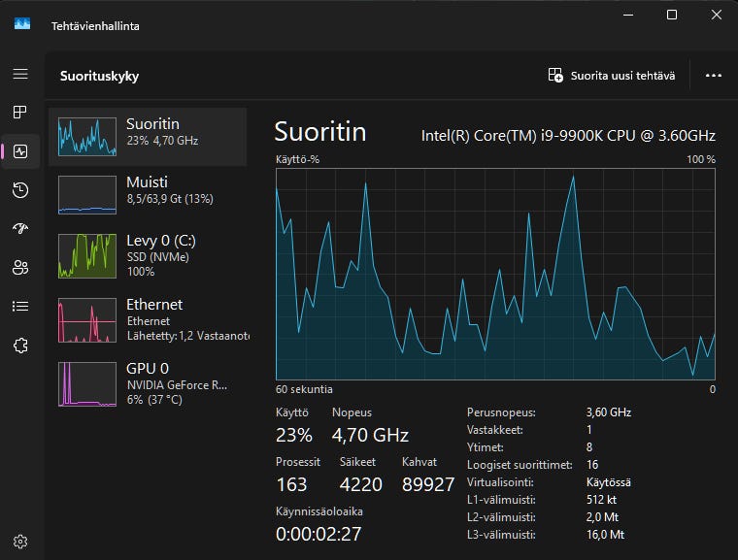The image size is (738, 560).
Task: Open the Processes page icon
Action: (x=20, y=112)
